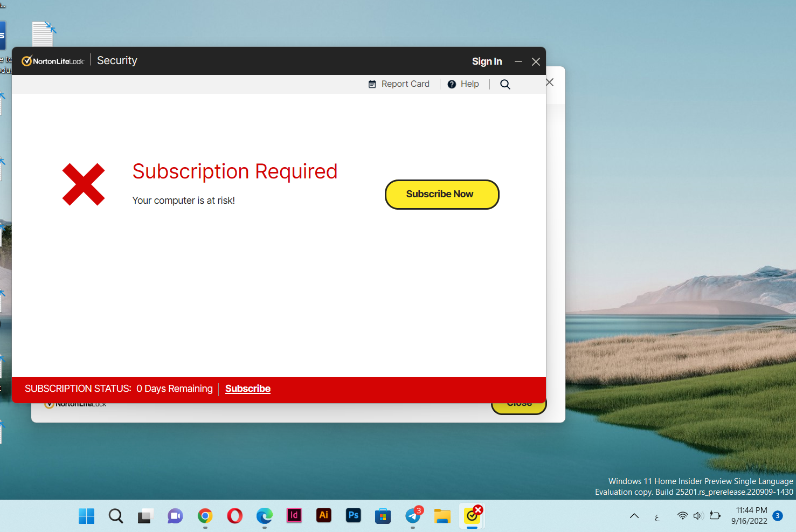The width and height of the screenshot is (796, 532).
Task: Open Opera browser from the taskbar
Action: (234, 516)
